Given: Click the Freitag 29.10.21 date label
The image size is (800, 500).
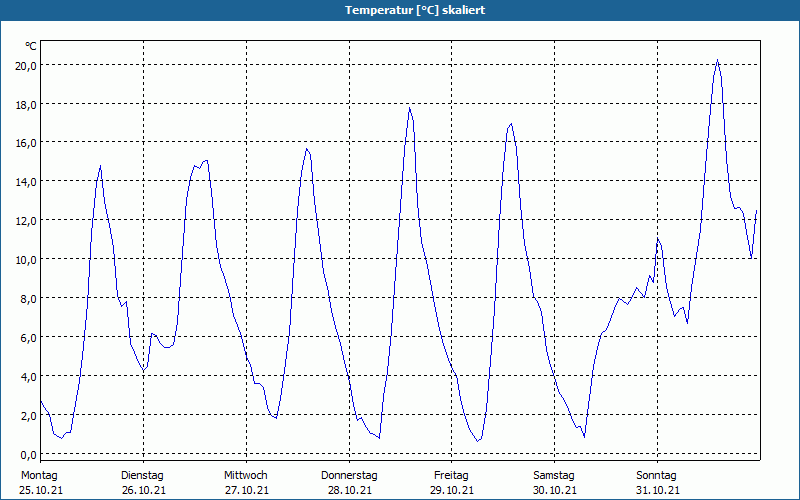Looking at the screenshot, I should pos(452,483).
